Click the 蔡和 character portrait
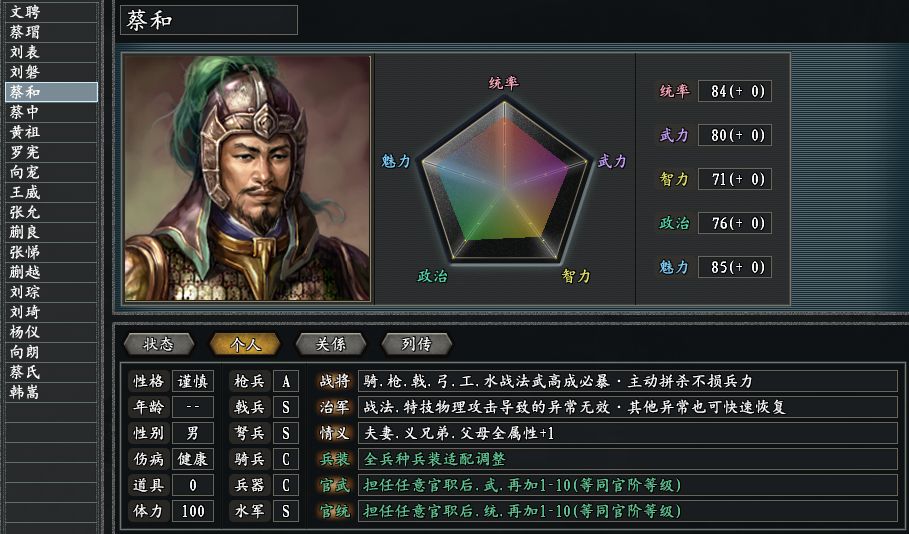This screenshot has width=909, height=534. point(247,178)
